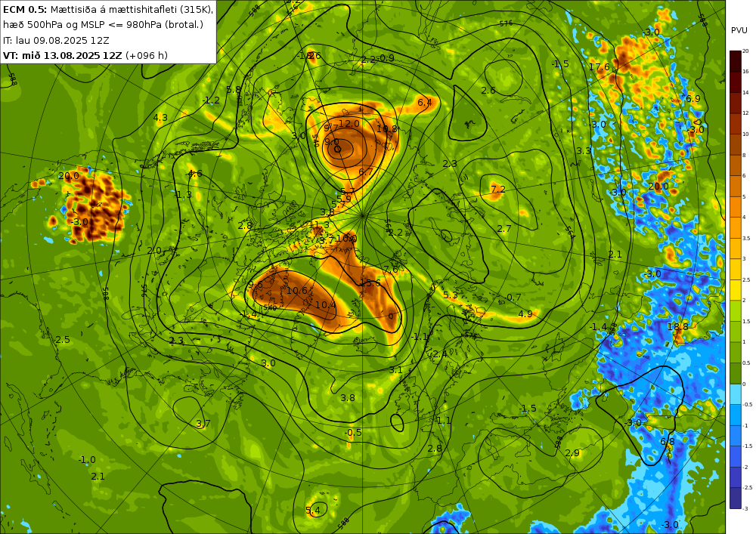This screenshot has height=534, width=756.
Task: Click the "9.6" value on the map
Action: (x=256, y=285)
